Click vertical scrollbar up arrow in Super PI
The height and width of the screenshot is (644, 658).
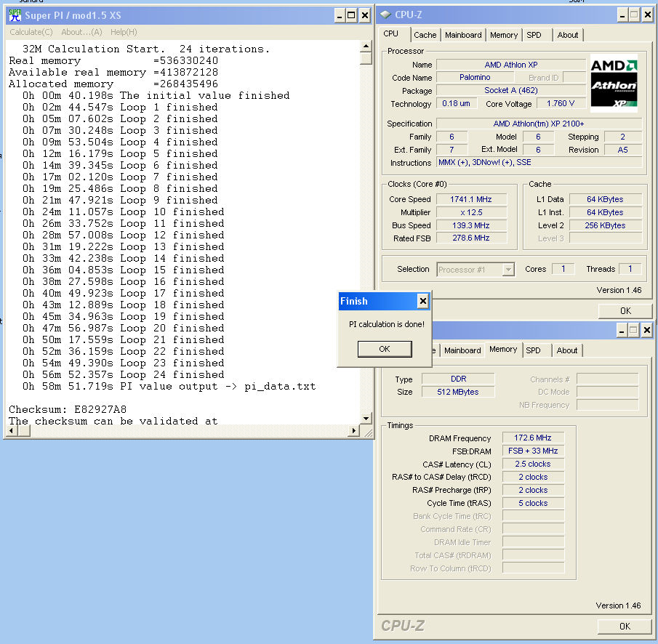coord(366,46)
